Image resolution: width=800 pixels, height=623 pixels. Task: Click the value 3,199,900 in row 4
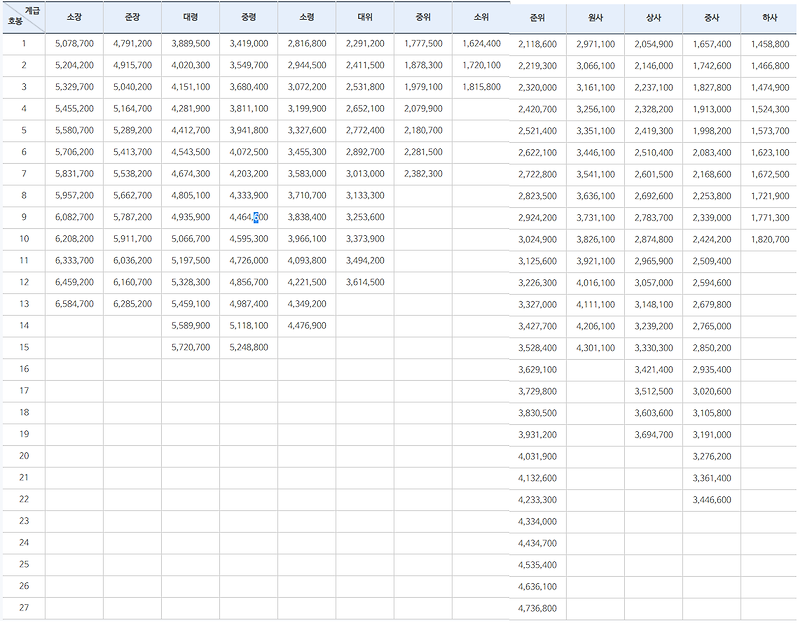(x=307, y=109)
